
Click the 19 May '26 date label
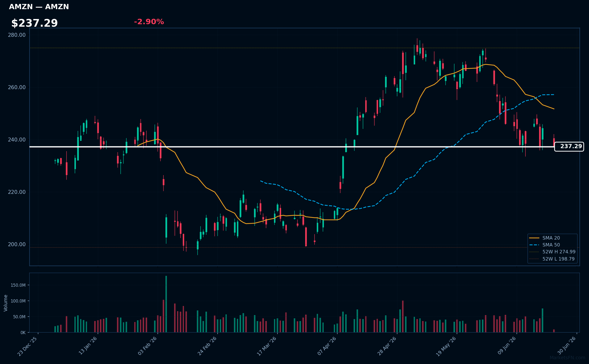[446, 346]
